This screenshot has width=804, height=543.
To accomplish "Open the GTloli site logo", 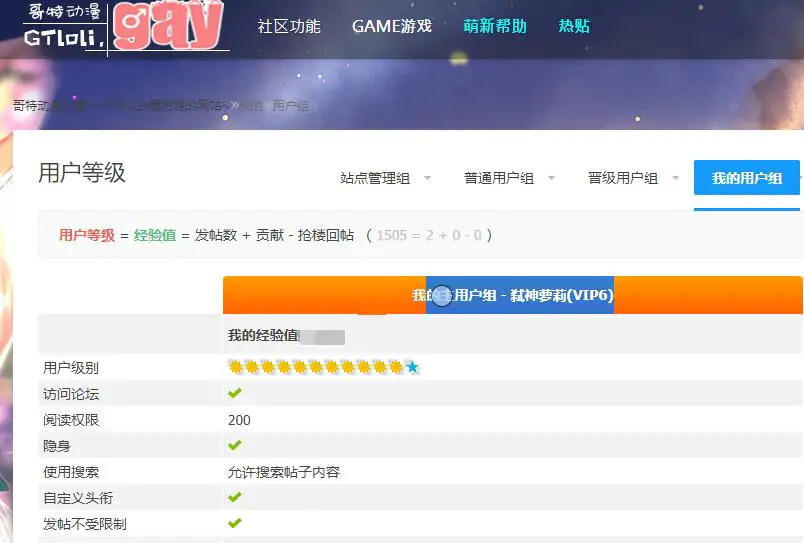I will tap(126, 27).
